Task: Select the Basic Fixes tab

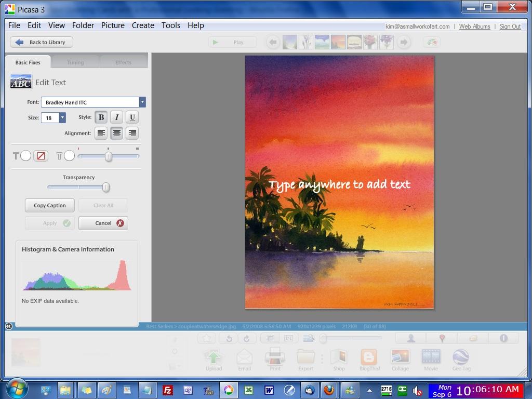Action: tap(28, 62)
